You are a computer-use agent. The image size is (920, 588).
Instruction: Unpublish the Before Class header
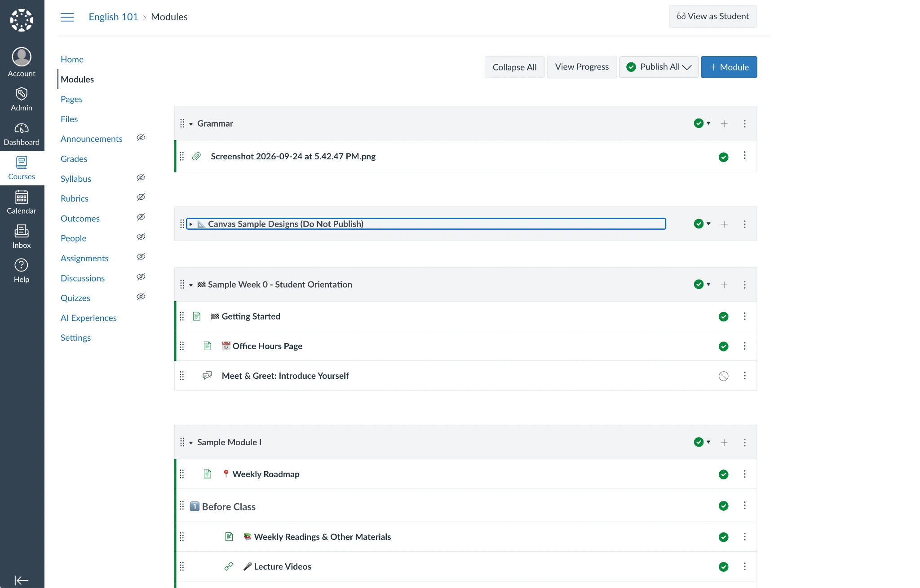click(724, 506)
